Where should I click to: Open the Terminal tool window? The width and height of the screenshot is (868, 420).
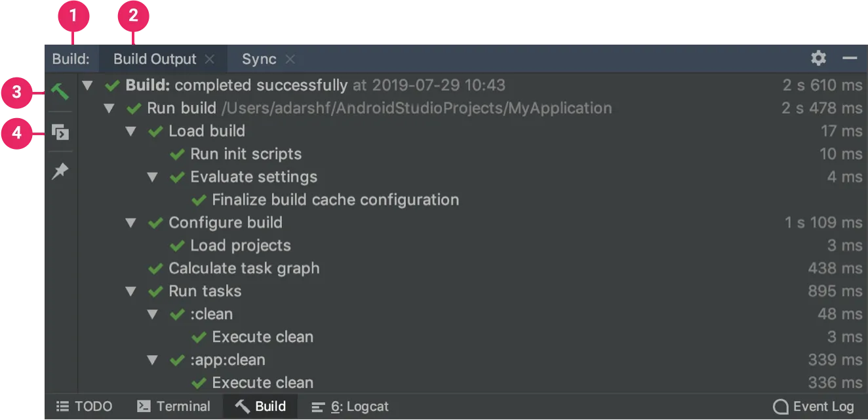(x=174, y=407)
